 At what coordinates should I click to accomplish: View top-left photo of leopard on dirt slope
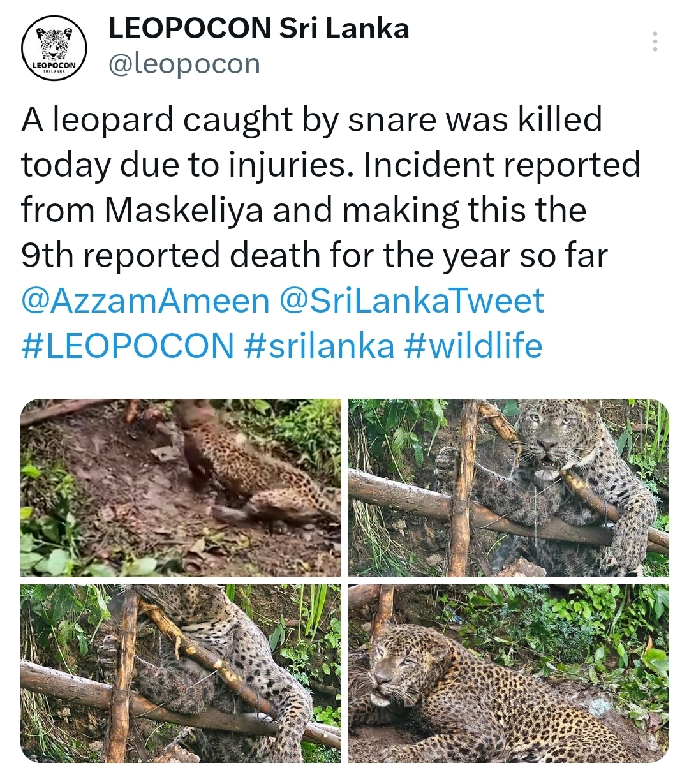pos(181,488)
